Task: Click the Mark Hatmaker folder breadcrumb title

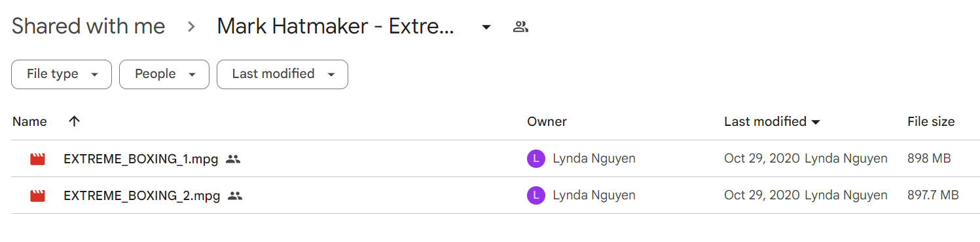Action: point(335,27)
